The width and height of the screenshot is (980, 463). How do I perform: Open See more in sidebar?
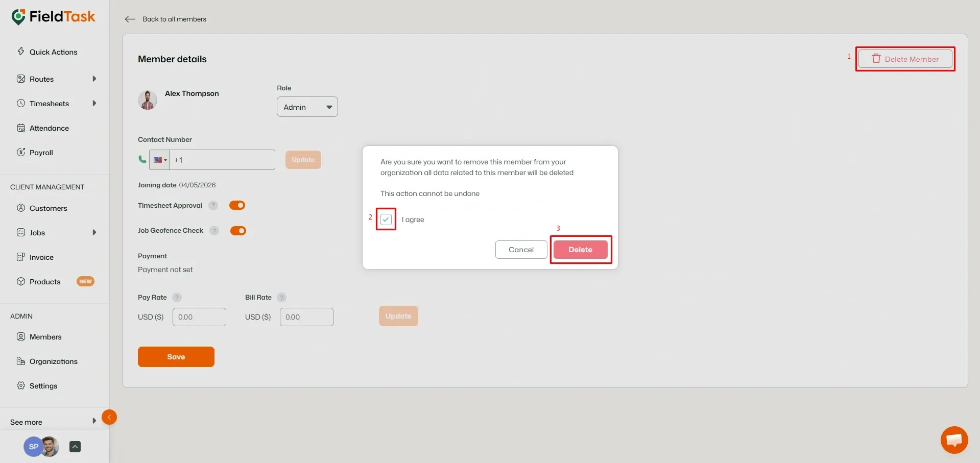tap(26, 422)
